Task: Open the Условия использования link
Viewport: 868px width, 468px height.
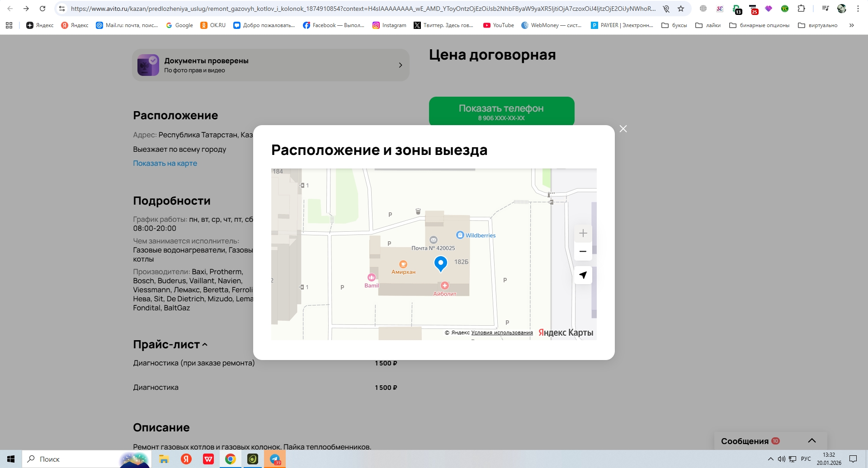Action: [502, 333]
